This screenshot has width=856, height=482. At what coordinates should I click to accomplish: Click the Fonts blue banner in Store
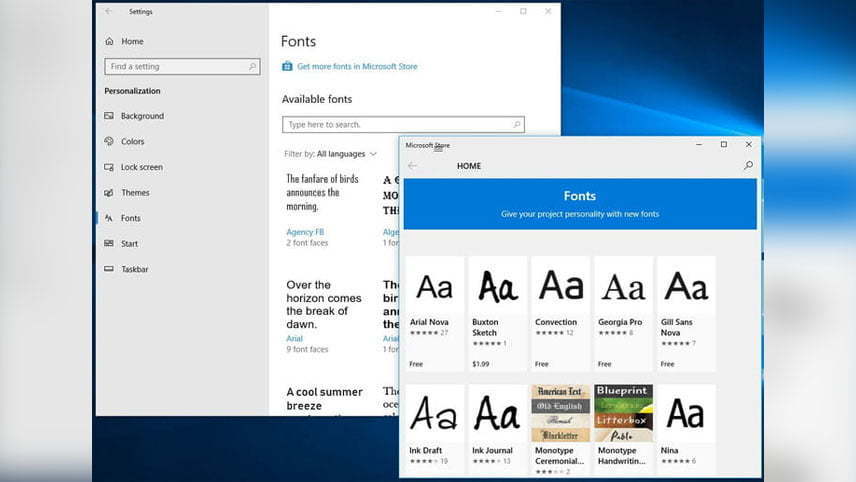point(580,204)
